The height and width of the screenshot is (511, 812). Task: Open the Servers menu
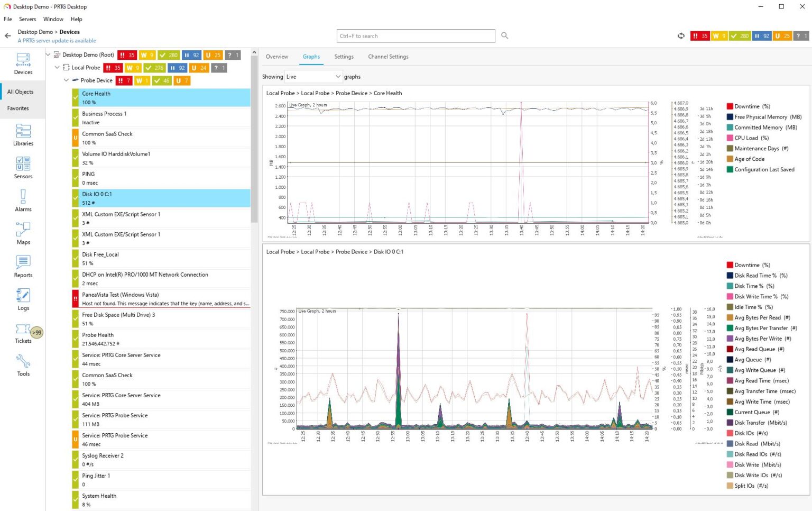[27, 19]
